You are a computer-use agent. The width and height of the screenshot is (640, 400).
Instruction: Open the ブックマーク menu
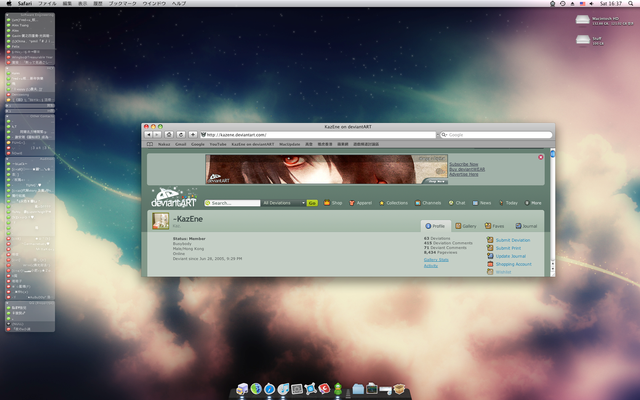(x=122, y=3)
